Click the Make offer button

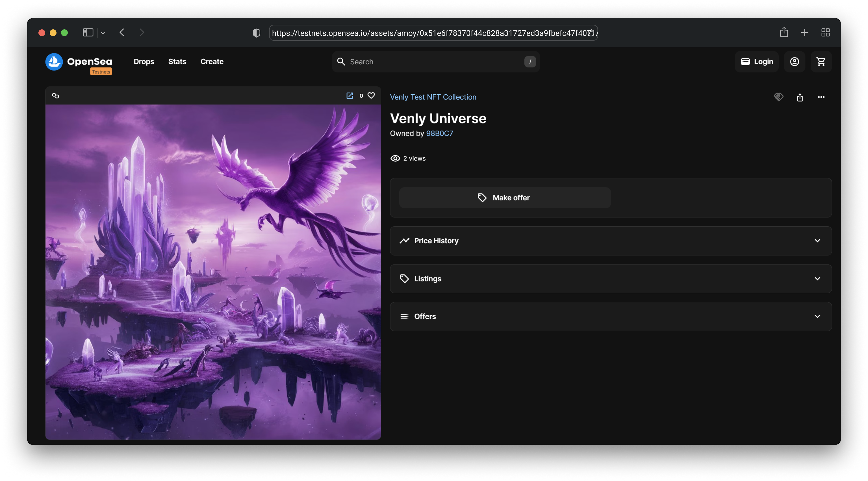(x=505, y=198)
